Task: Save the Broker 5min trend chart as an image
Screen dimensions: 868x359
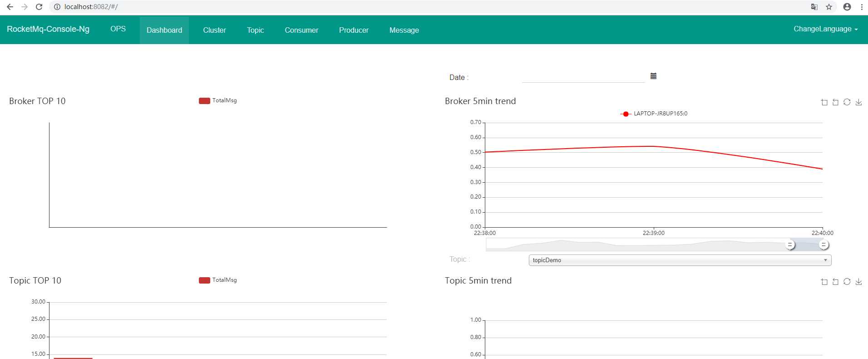Action: (858, 102)
